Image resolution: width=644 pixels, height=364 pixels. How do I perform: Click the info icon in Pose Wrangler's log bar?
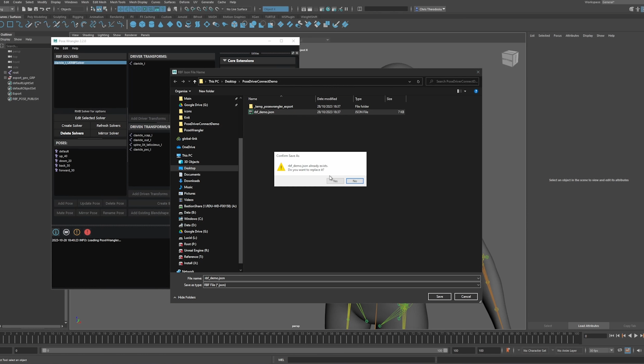55,232
